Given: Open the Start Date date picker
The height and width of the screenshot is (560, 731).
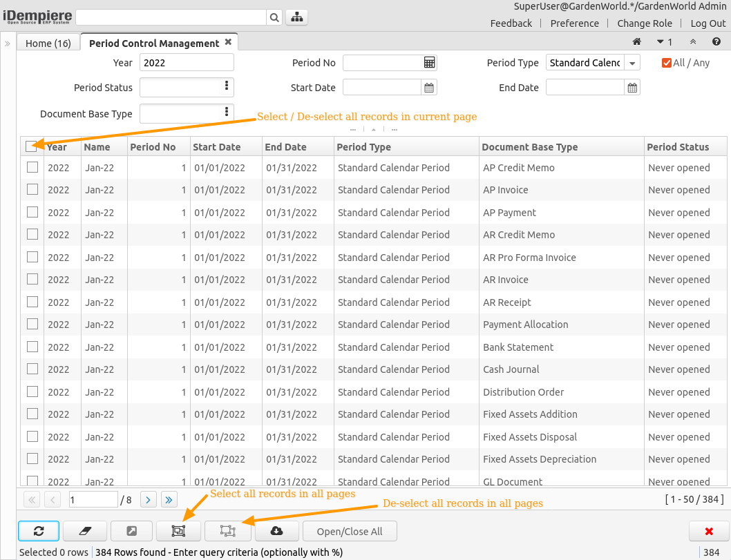Looking at the screenshot, I should (429, 86).
